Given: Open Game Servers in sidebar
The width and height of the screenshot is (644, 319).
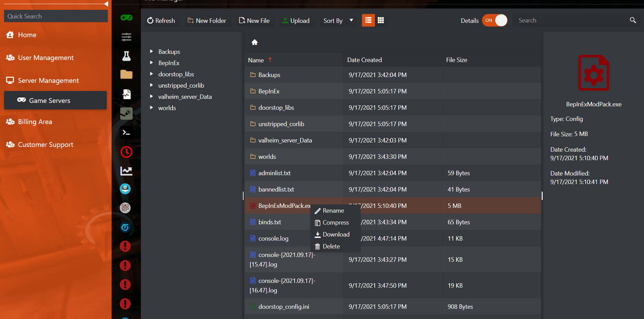Looking at the screenshot, I should (55, 100).
